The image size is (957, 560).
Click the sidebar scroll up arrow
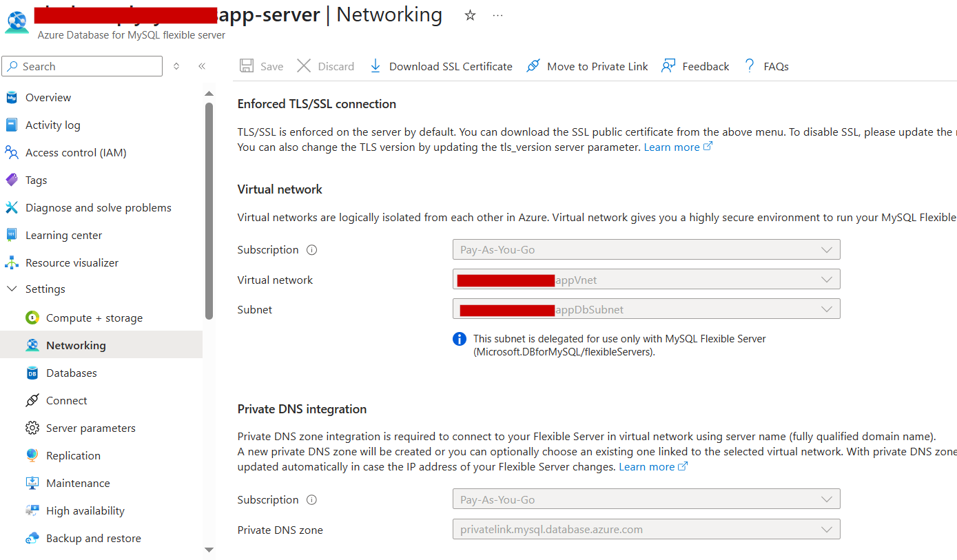pyautogui.click(x=209, y=94)
